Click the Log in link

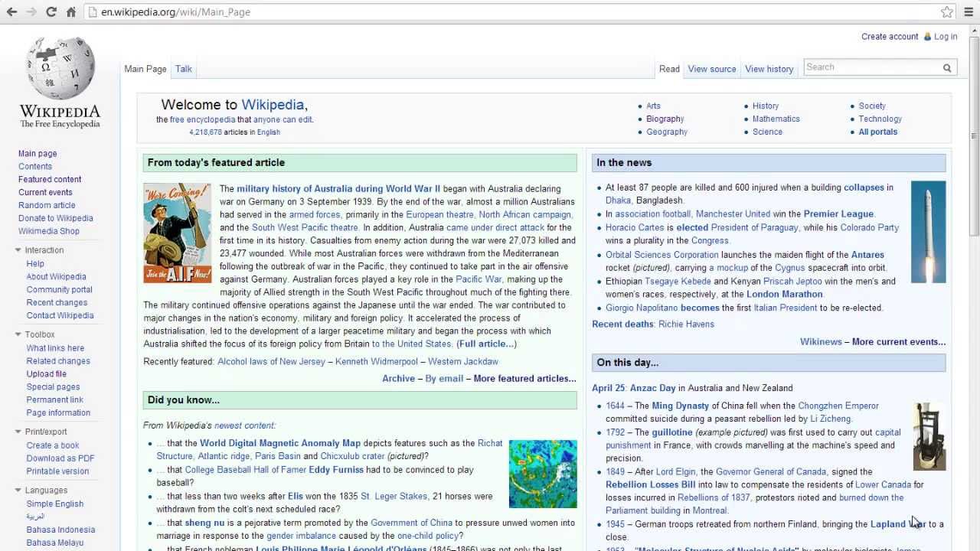click(946, 37)
